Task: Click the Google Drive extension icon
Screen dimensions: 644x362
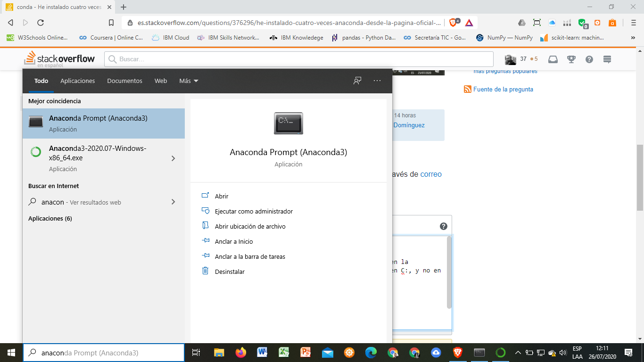Action: 522,23
